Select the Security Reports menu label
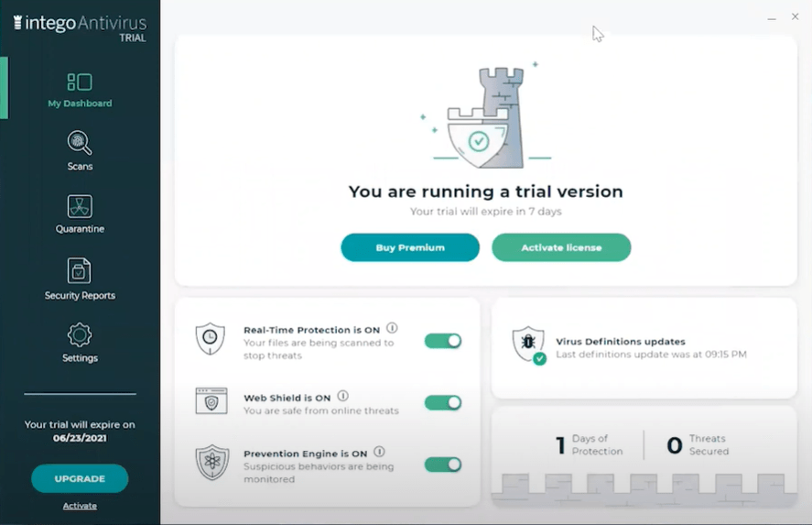Image resolution: width=812 pixels, height=525 pixels. (80, 295)
